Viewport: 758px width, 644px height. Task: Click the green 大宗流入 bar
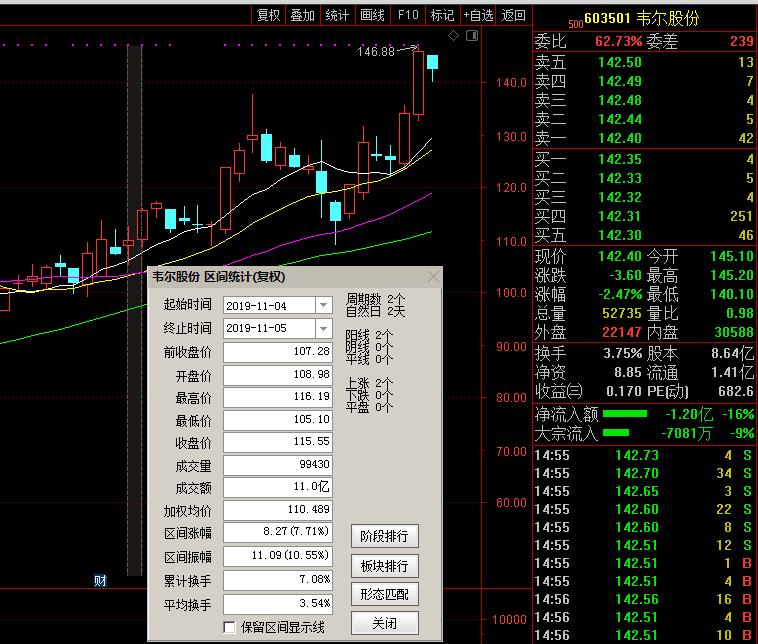point(615,433)
